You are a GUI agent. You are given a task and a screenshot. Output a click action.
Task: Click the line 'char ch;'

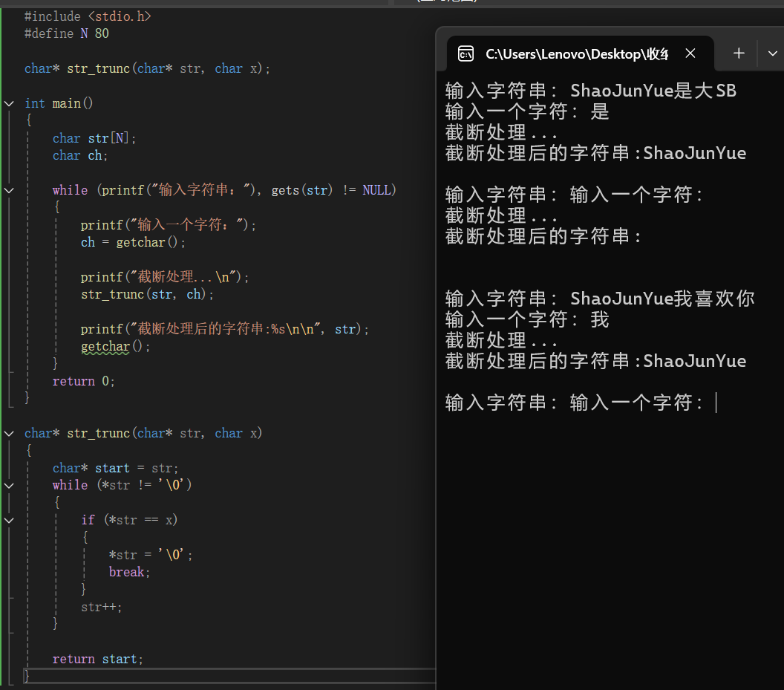coord(80,156)
